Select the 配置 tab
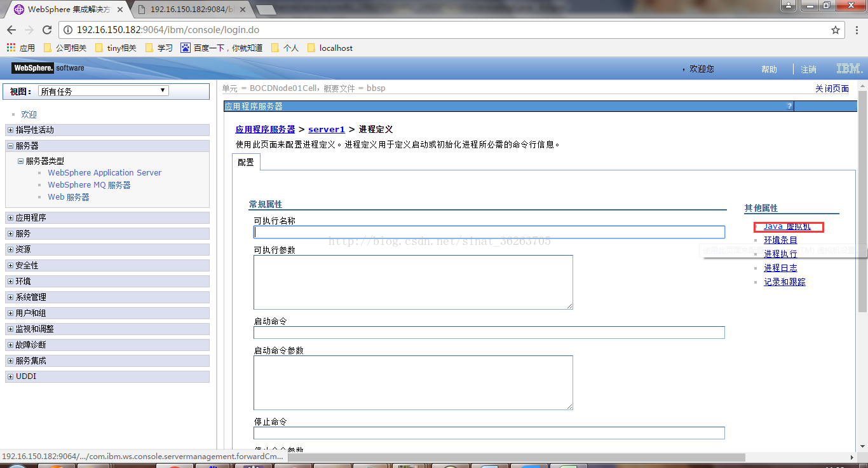The image size is (868, 468). coord(246,162)
